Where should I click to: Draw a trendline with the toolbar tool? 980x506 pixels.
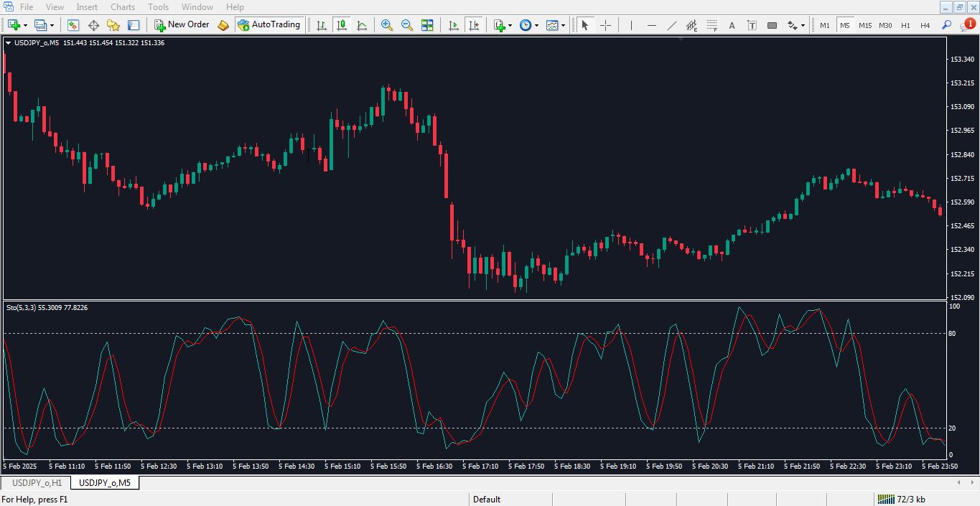[x=671, y=25]
